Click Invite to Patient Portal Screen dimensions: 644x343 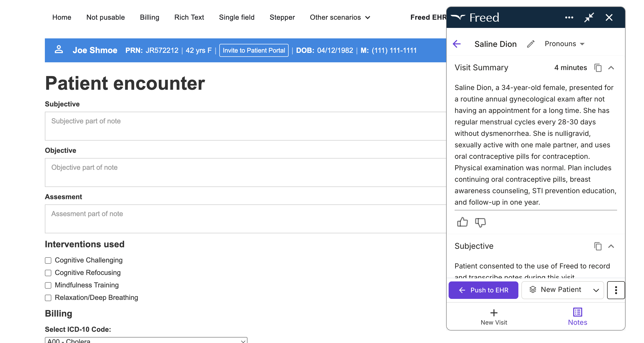pos(254,50)
